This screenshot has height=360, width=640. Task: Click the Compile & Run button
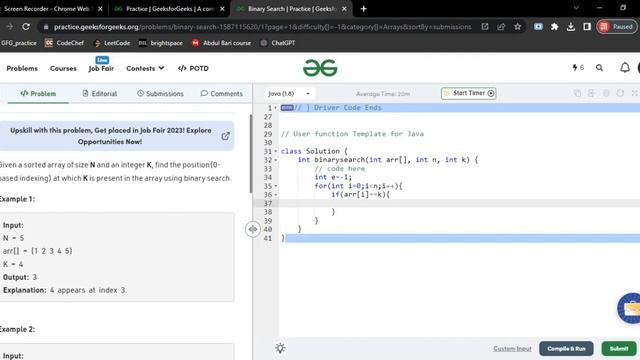tap(566, 348)
